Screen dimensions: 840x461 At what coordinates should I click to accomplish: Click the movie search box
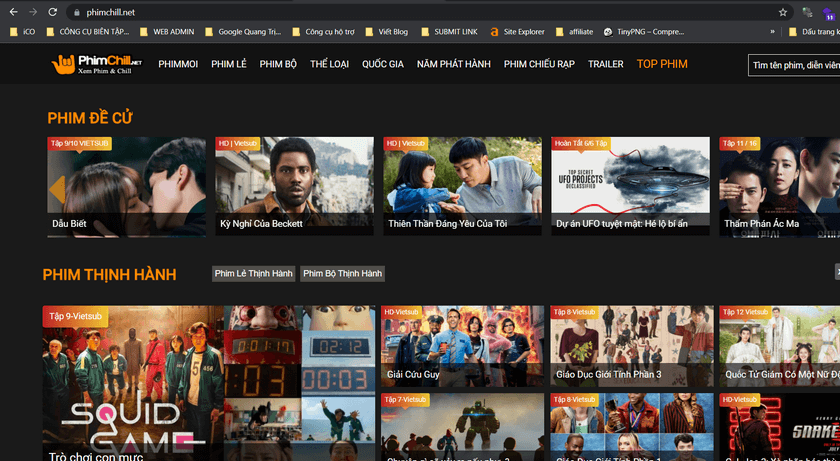(x=794, y=65)
